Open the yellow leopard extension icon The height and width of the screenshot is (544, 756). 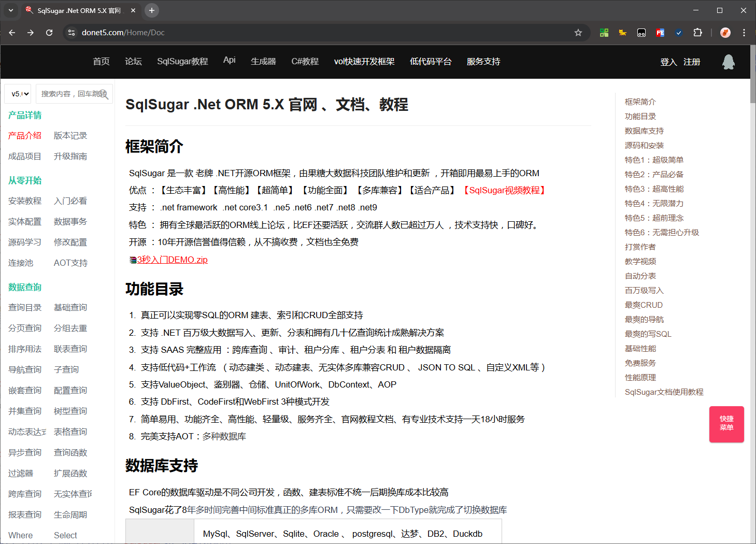tap(623, 33)
